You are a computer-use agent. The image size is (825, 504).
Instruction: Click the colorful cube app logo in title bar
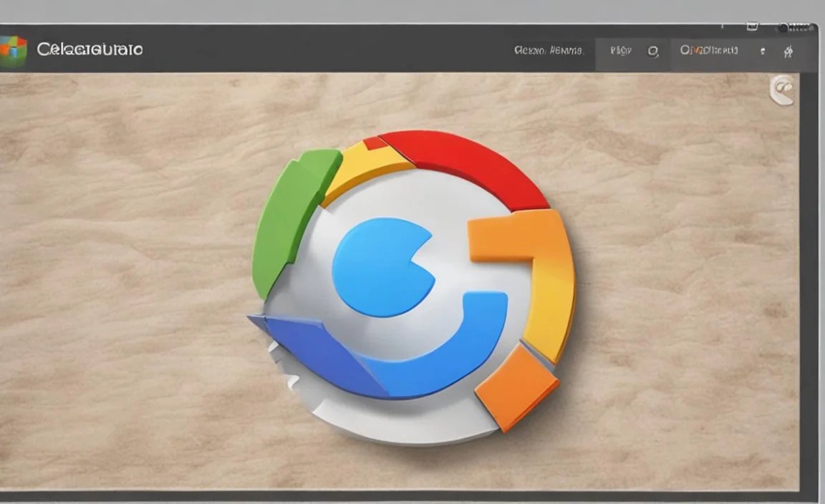[13, 51]
